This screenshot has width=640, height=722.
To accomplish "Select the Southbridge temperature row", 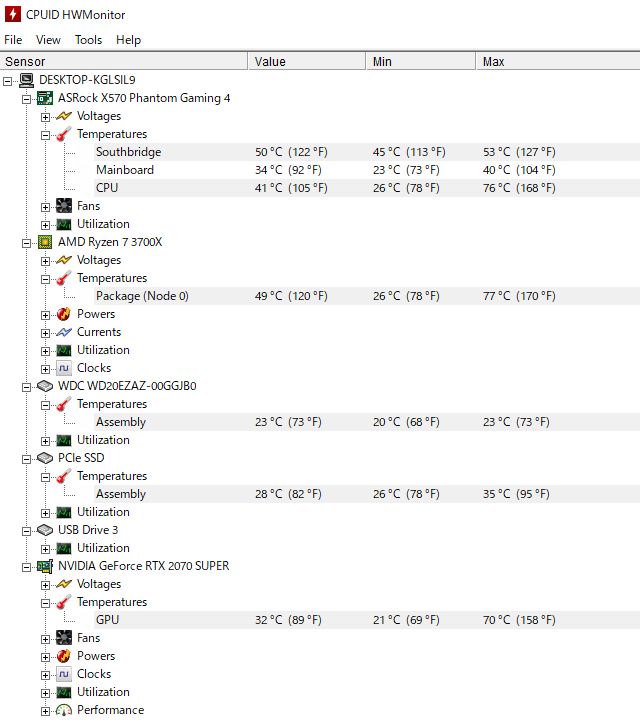I will pos(367,152).
